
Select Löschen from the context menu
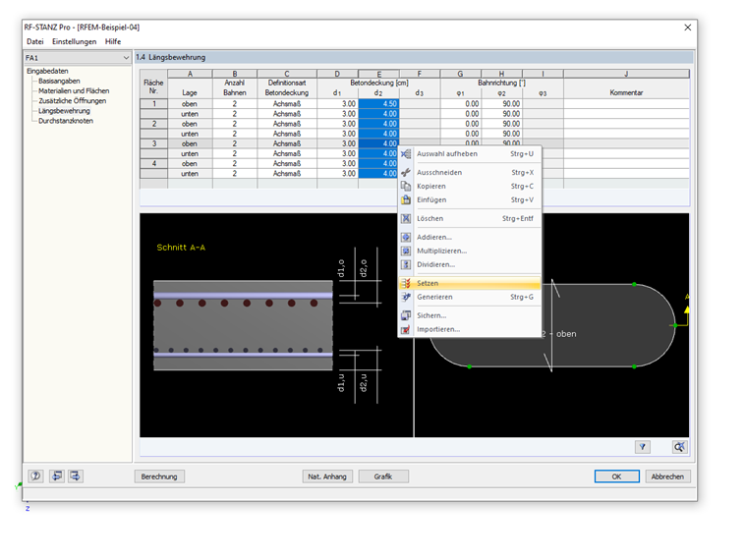pos(430,218)
